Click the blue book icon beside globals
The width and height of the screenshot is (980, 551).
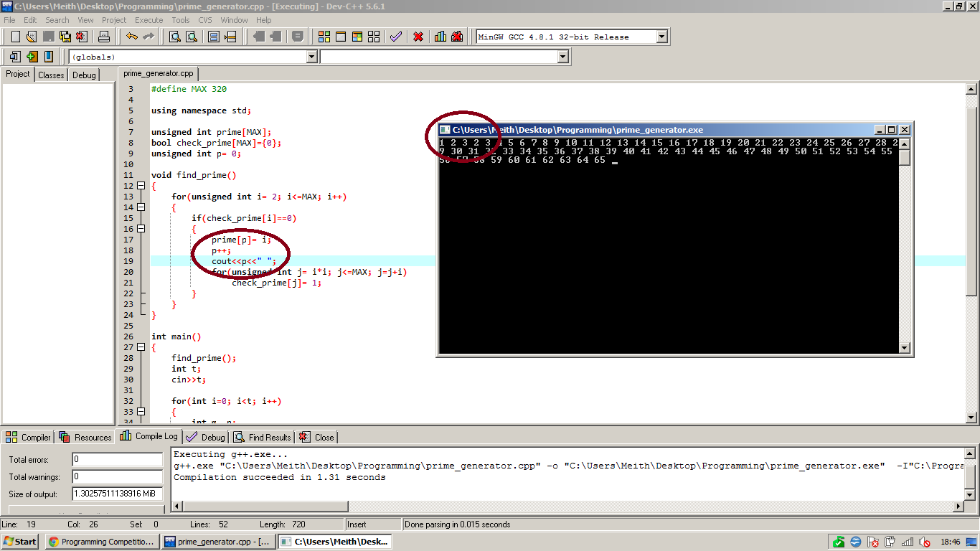49,57
